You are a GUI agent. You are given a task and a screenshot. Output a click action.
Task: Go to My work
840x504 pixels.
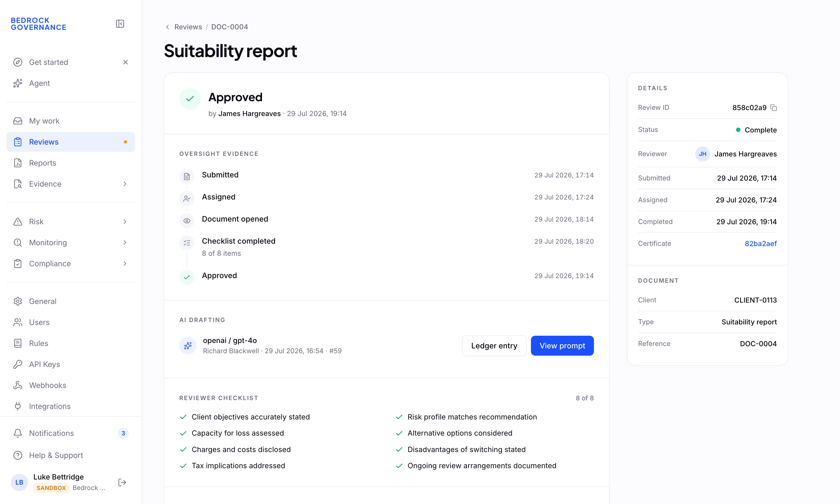[71, 121]
